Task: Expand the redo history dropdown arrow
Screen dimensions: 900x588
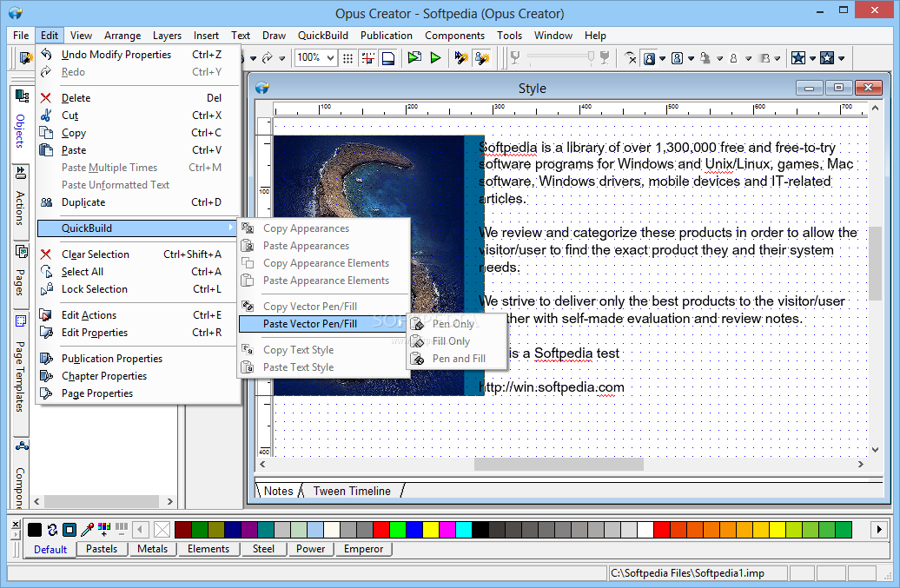Action: [x=281, y=58]
